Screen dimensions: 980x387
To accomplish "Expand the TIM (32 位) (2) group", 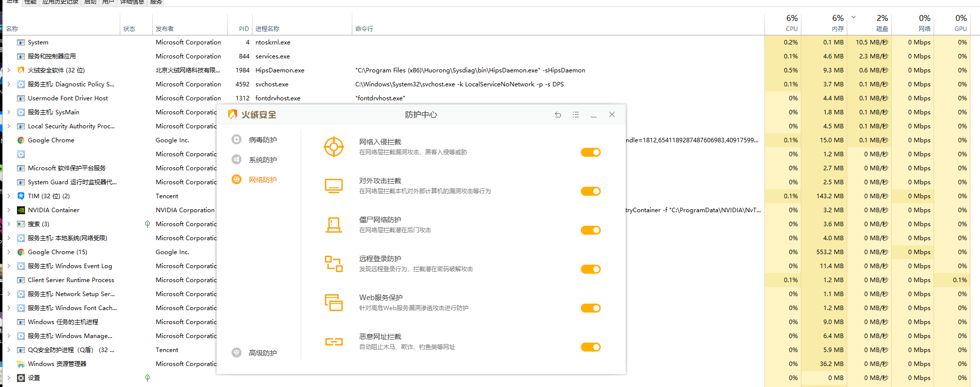I will coord(9,196).
